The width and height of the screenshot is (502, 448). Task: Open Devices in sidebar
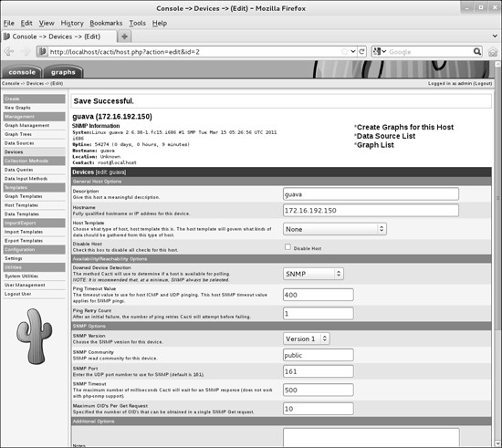(x=14, y=152)
